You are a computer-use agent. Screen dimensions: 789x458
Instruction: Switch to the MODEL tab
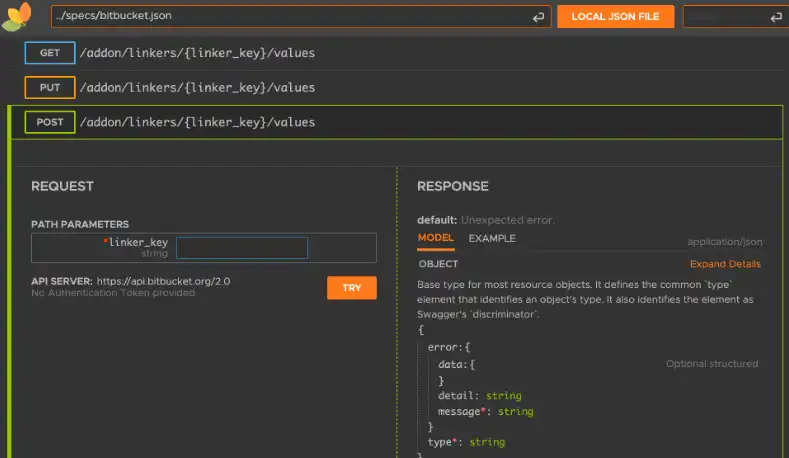click(x=436, y=238)
